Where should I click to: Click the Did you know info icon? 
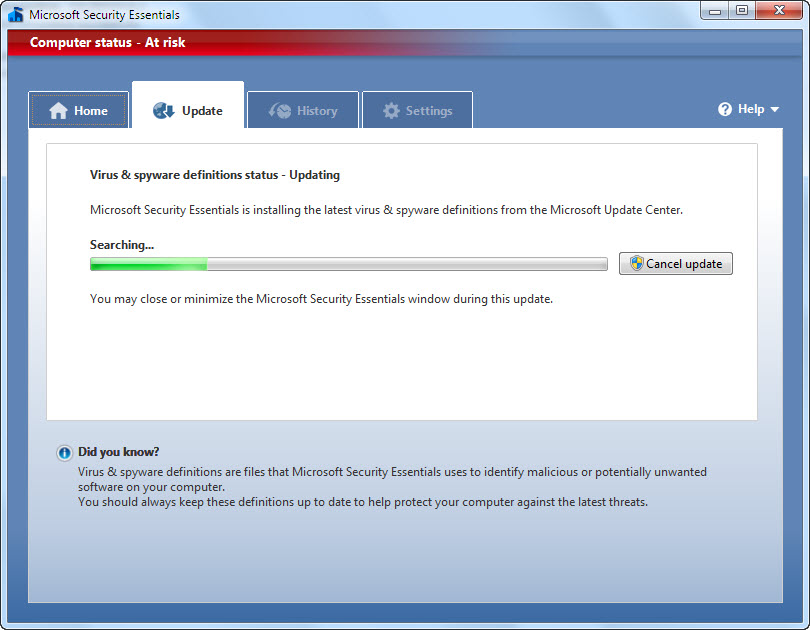point(65,453)
